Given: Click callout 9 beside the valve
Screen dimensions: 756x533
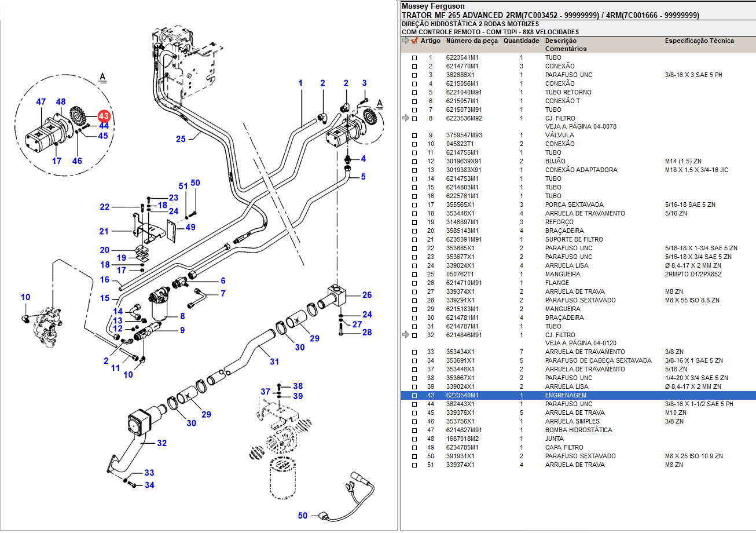Looking at the screenshot, I should click(x=182, y=330).
